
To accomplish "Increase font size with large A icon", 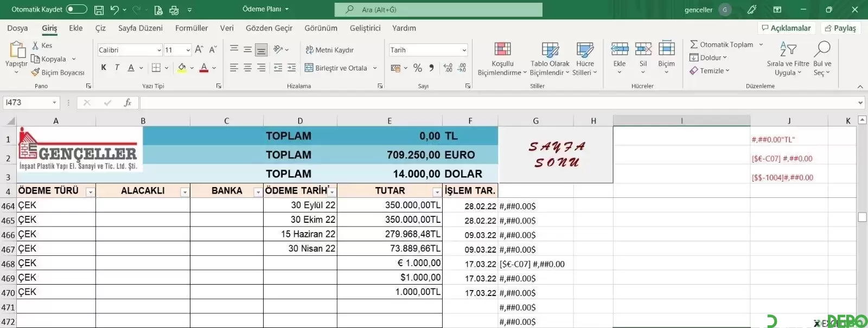I will (x=199, y=49).
